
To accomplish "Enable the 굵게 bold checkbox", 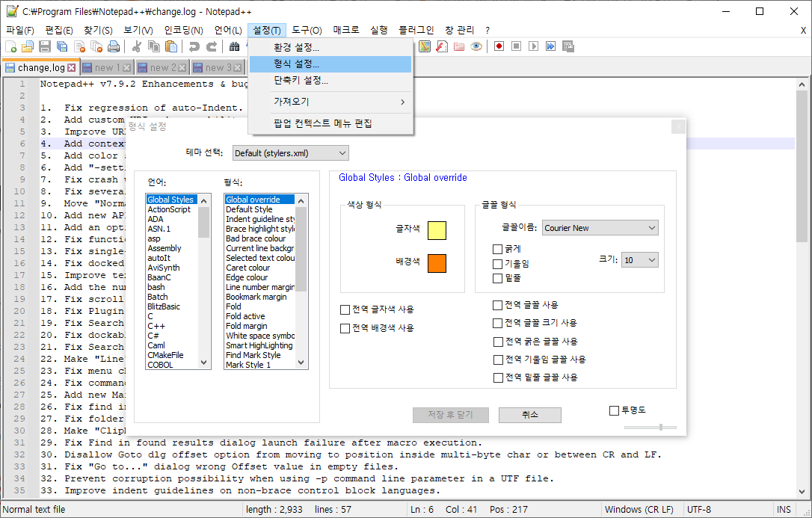I will click(498, 250).
